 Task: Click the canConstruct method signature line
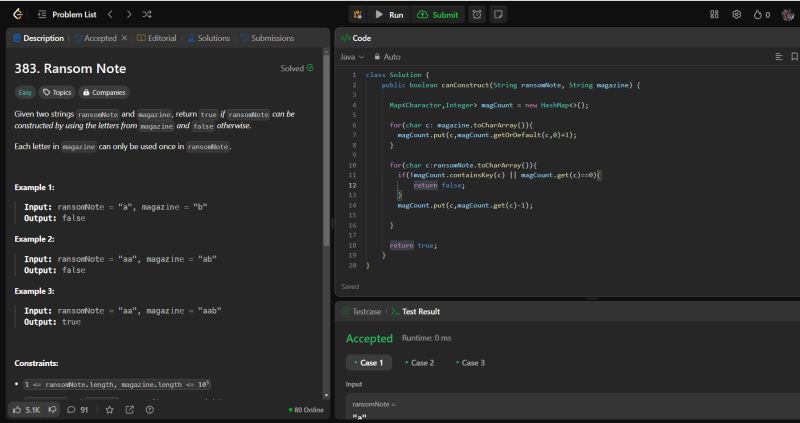click(510, 85)
